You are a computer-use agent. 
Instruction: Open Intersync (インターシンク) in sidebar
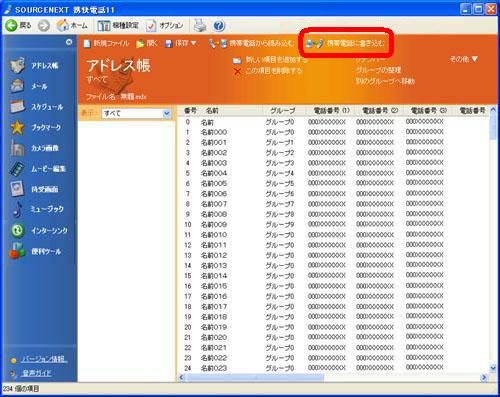[x=39, y=230]
